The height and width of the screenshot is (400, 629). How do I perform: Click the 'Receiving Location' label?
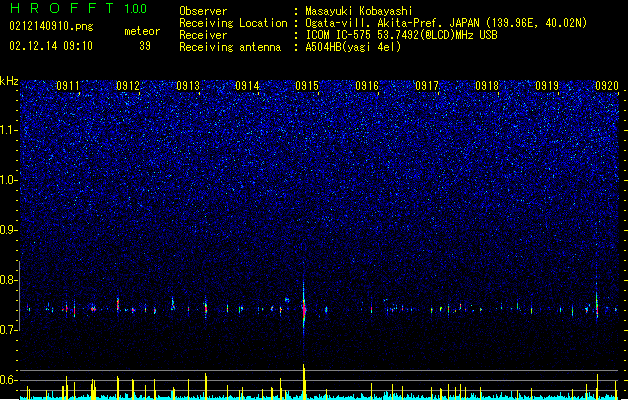point(233,23)
